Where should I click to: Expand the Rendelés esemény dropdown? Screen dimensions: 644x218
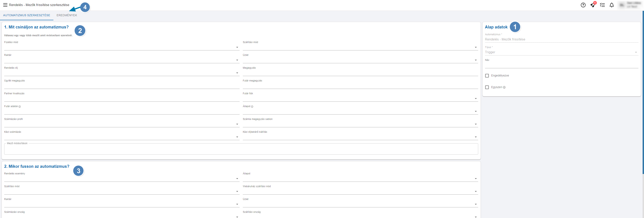point(237,179)
